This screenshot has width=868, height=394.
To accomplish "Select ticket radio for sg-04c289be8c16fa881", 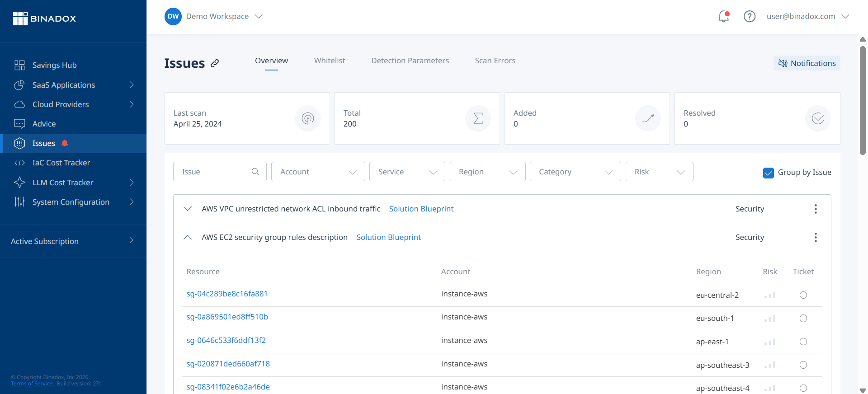I will [803, 295].
